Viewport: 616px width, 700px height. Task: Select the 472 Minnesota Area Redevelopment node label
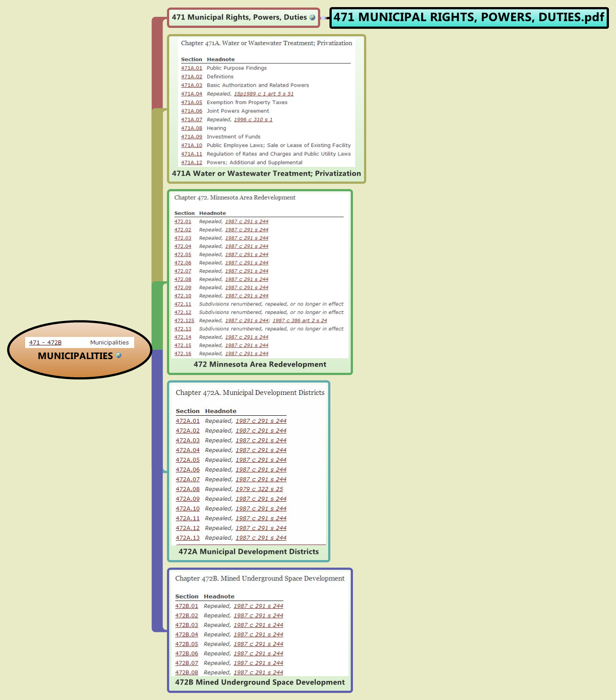coord(260,364)
